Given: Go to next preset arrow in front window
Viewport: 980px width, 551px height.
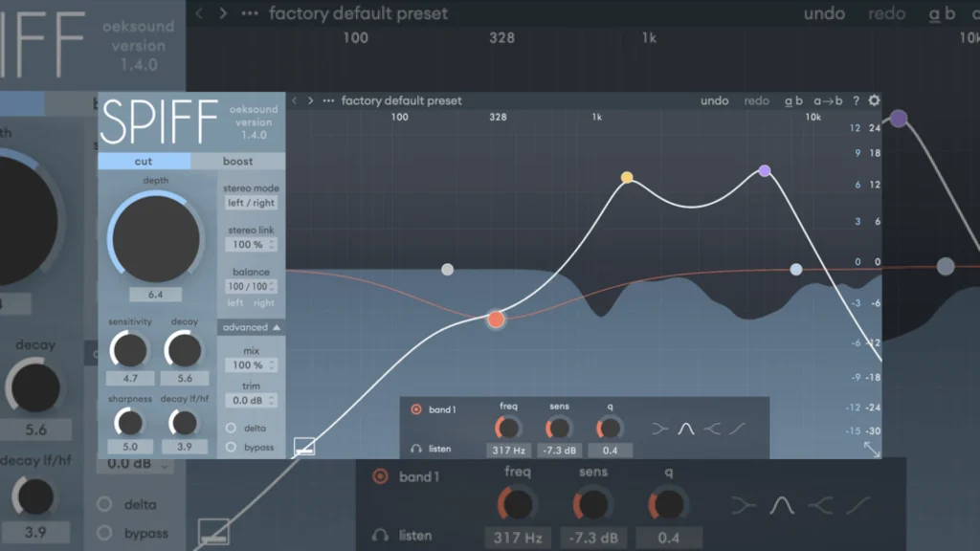Looking at the screenshot, I should pos(311,100).
